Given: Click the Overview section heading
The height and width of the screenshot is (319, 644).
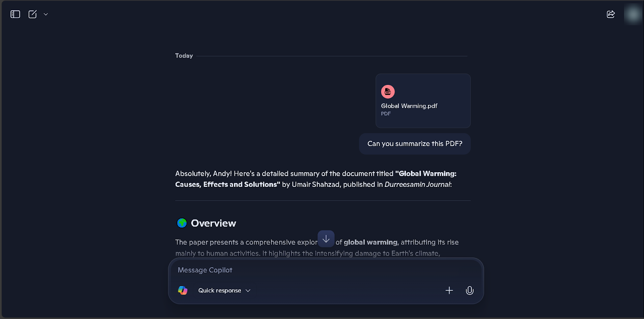Looking at the screenshot, I should pyautogui.click(x=213, y=223).
